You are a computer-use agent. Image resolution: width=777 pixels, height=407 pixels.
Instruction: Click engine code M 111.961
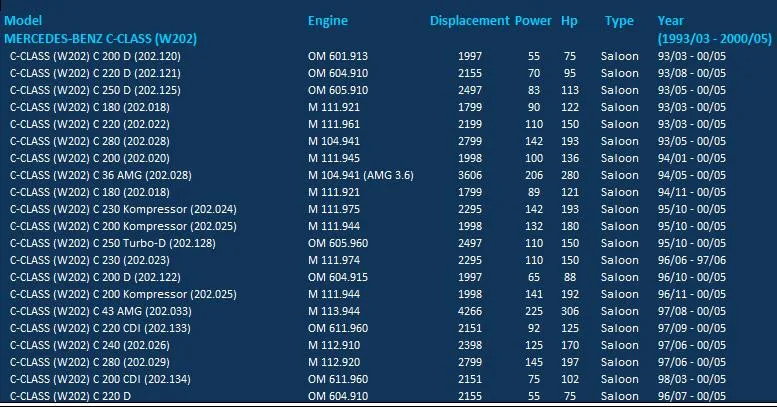click(x=334, y=124)
